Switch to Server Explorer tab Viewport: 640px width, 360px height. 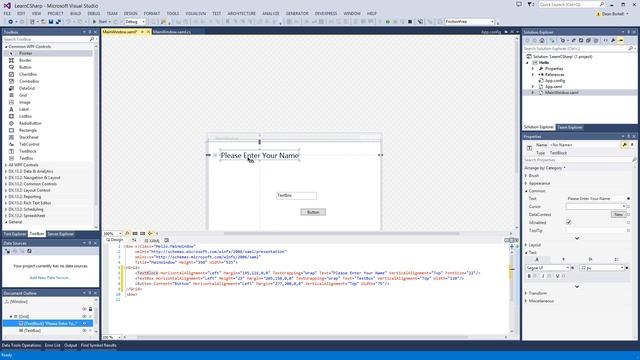click(x=60, y=234)
